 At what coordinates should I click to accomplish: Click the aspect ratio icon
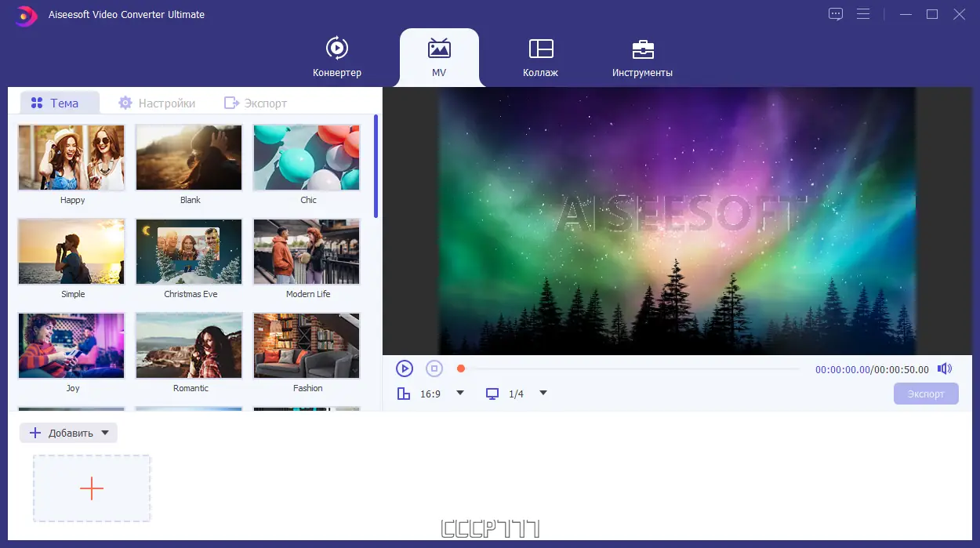tap(404, 394)
